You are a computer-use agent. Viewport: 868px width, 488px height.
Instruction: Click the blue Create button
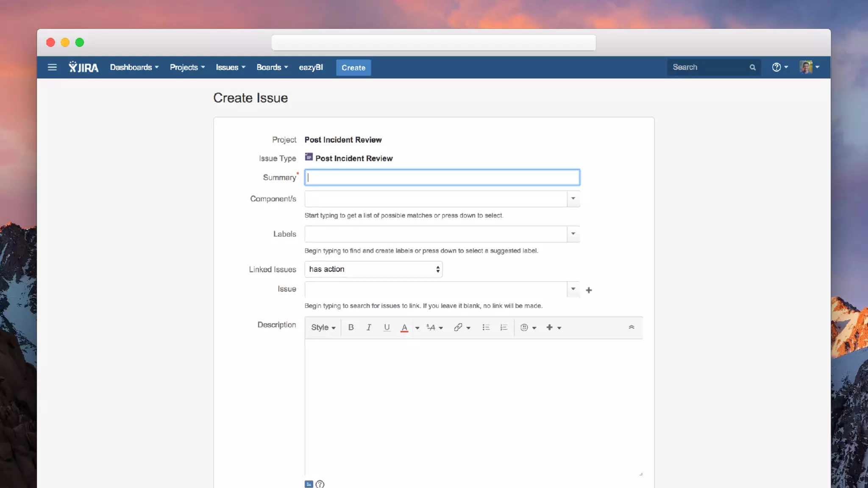353,67
